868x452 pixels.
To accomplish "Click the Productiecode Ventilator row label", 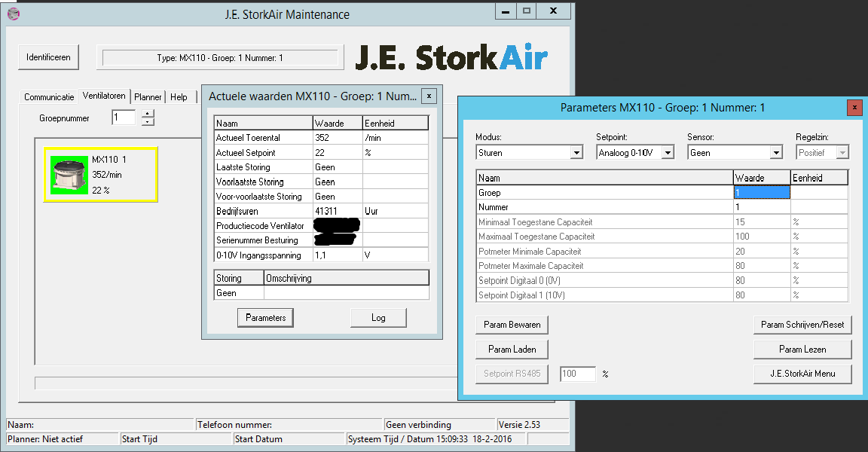I will [x=260, y=226].
